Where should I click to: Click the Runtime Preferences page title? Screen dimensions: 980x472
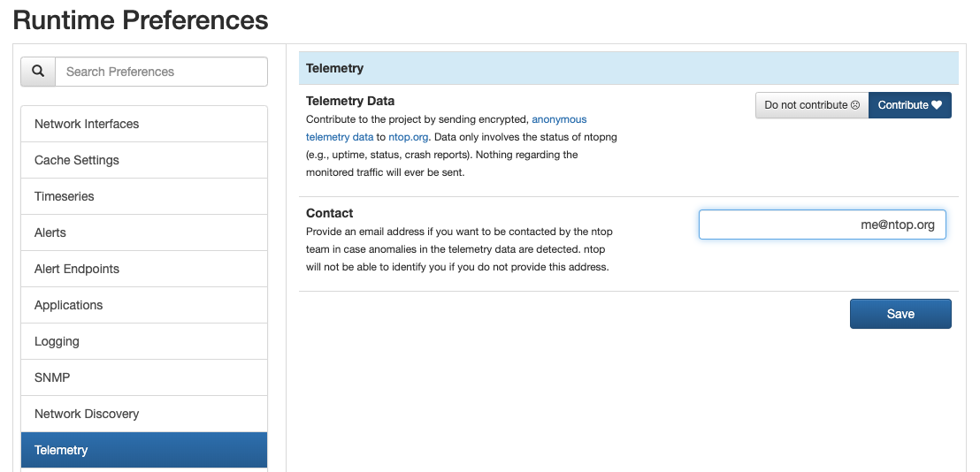(x=141, y=20)
